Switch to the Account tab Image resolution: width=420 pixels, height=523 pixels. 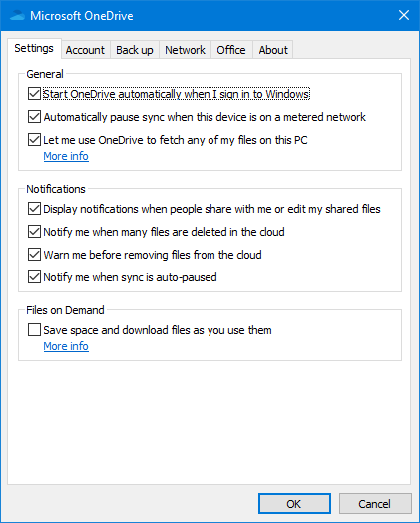85,50
